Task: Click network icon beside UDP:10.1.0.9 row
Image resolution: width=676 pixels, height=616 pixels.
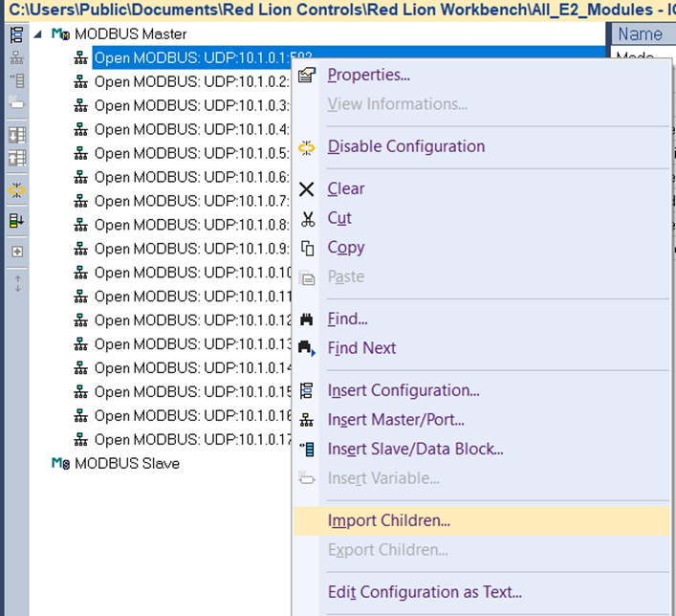Action: tap(80, 249)
